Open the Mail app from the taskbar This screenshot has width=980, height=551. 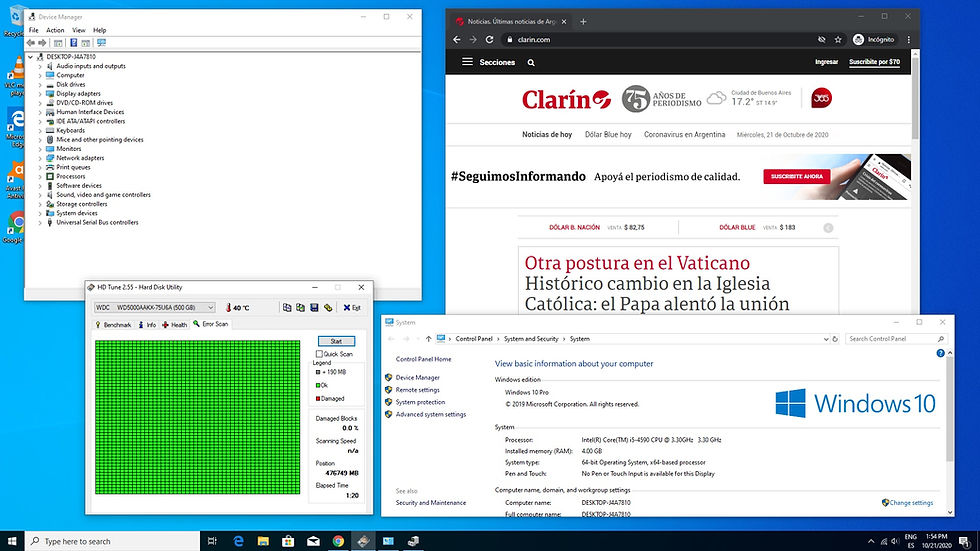[x=313, y=541]
